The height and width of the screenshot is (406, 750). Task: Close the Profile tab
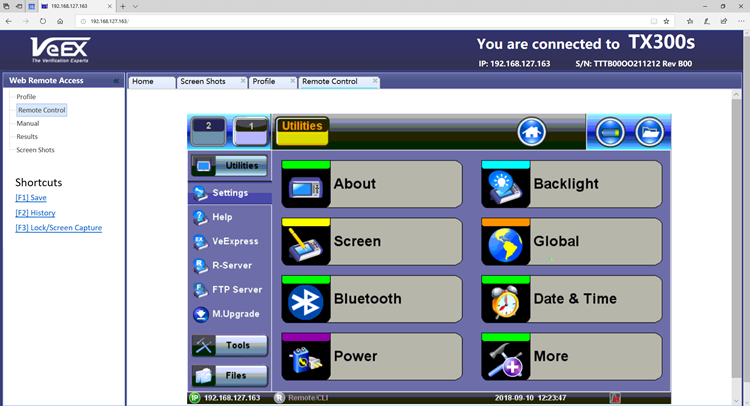point(292,81)
